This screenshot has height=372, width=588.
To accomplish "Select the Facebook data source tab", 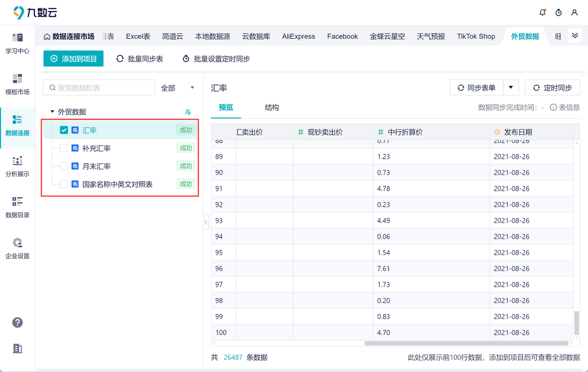I will point(342,36).
